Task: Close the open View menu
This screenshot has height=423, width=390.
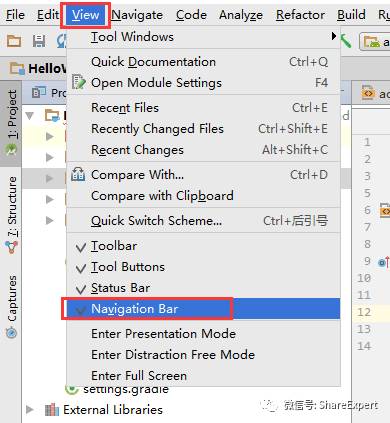Action: click(x=85, y=15)
